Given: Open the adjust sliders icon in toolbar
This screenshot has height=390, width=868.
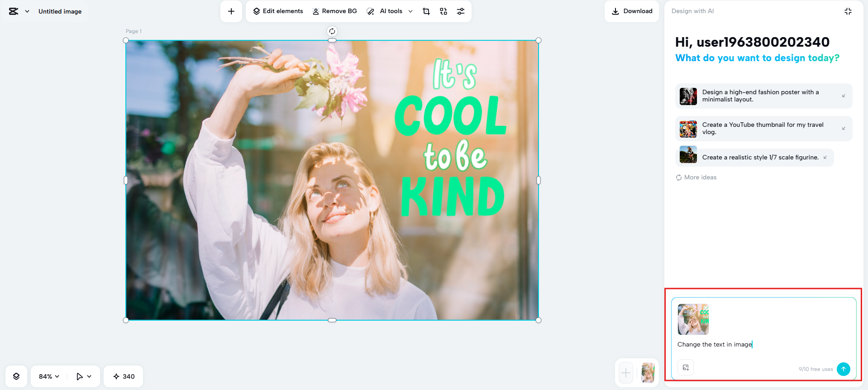Looking at the screenshot, I should coord(461,11).
